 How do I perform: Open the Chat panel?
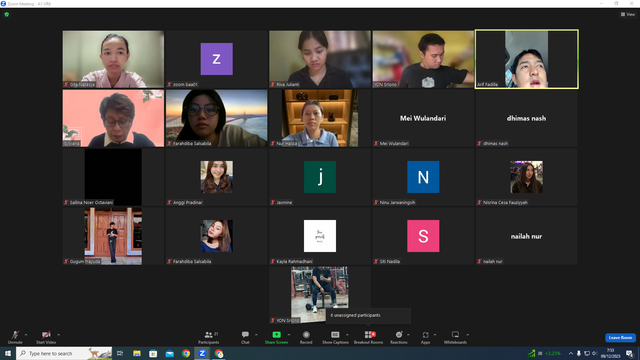pyautogui.click(x=245, y=337)
